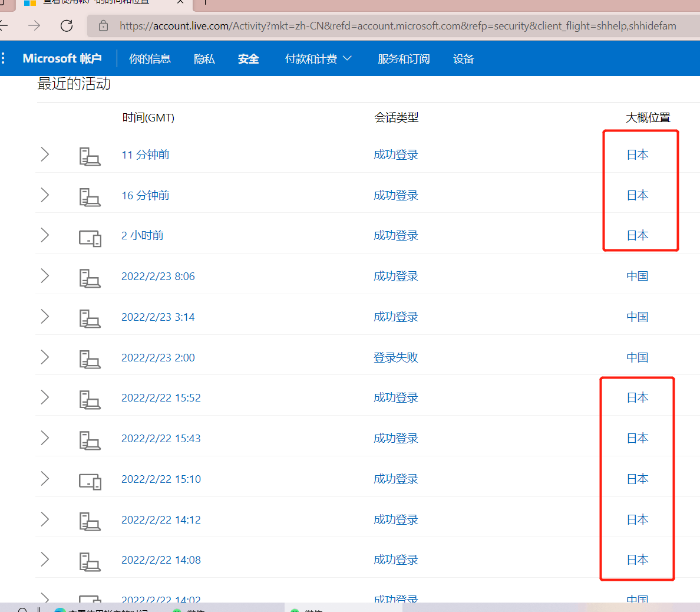
Task: Click device icon for 2022/2/22 14:08
Action: pos(90,562)
